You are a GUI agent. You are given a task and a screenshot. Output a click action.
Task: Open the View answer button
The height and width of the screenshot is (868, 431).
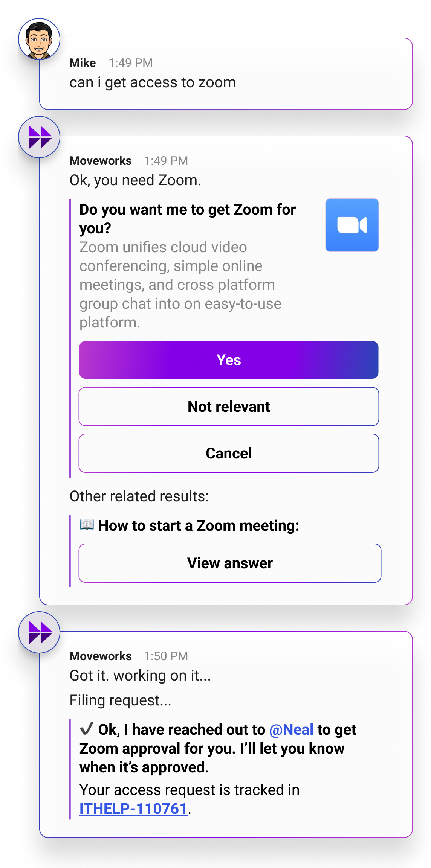(230, 563)
